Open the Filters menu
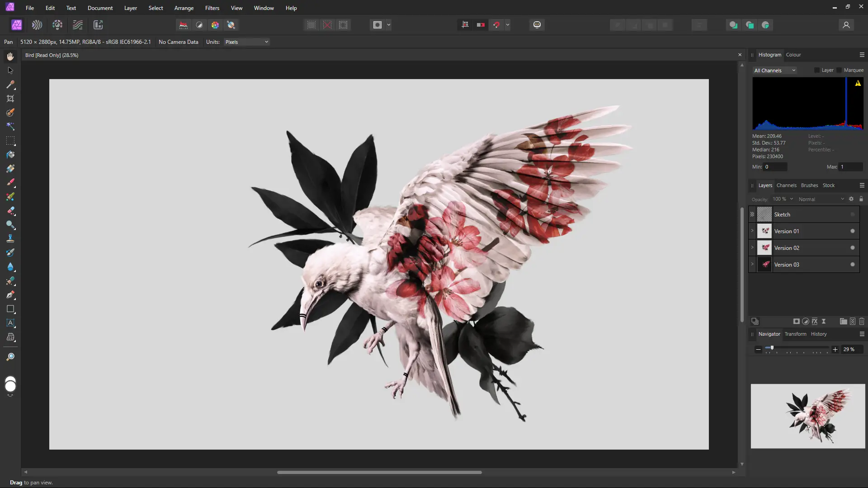 pos(212,8)
